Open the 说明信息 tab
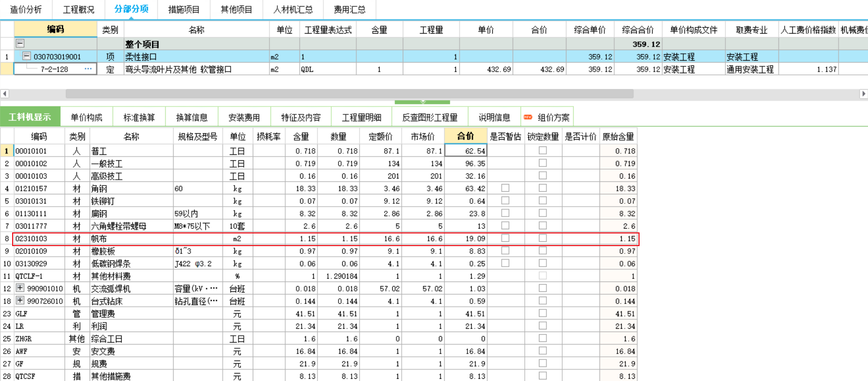This screenshot has width=868, height=381. coord(494,118)
